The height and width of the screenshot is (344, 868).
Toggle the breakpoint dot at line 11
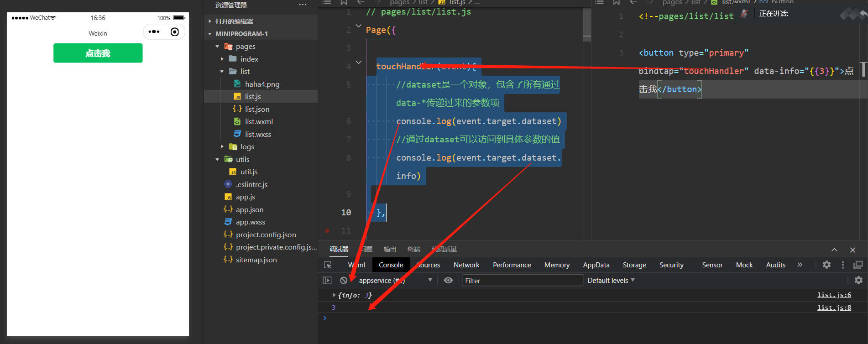tap(327, 231)
